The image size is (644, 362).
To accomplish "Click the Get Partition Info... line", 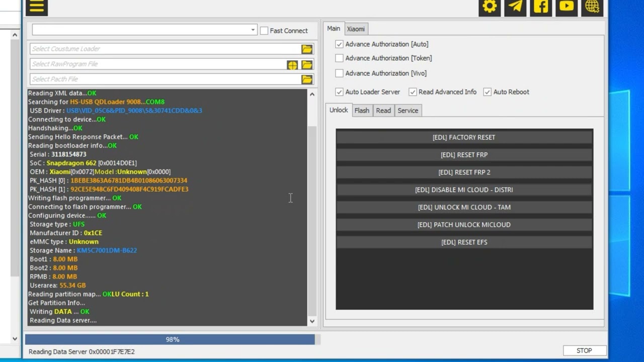I will (x=56, y=303).
